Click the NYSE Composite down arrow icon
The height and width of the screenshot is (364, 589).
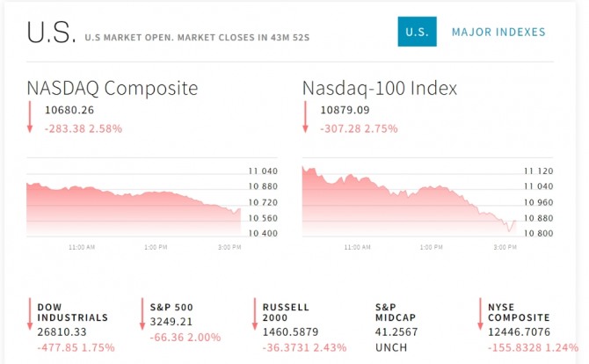[x=481, y=315]
